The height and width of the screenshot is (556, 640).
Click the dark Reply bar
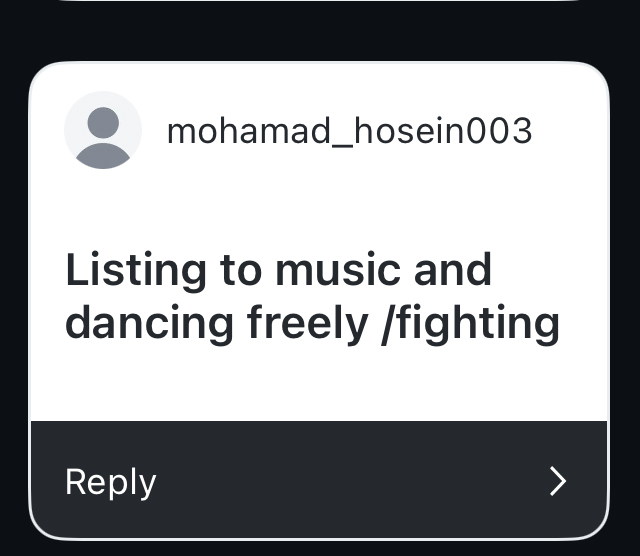[x=318, y=481]
